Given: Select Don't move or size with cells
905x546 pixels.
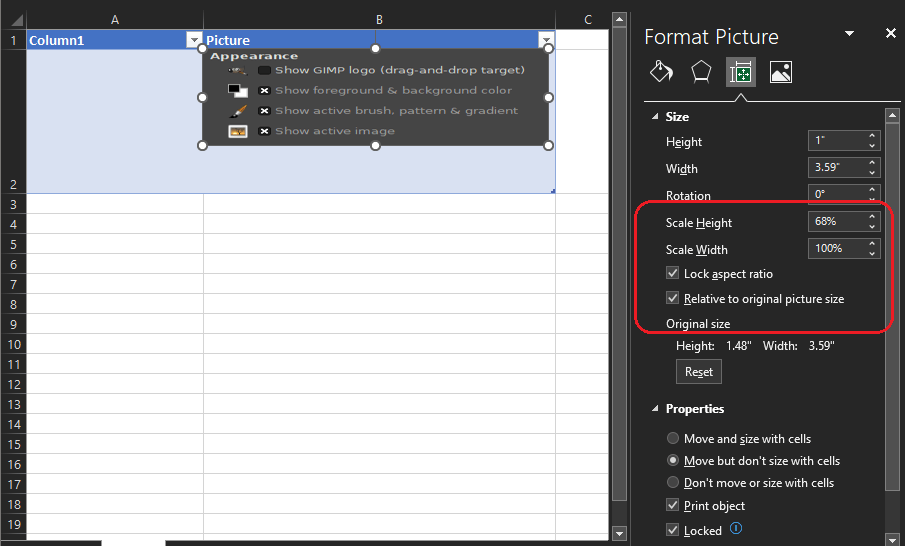Looking at the screenshot, I should pyautogui.click(x=673, y=482).
